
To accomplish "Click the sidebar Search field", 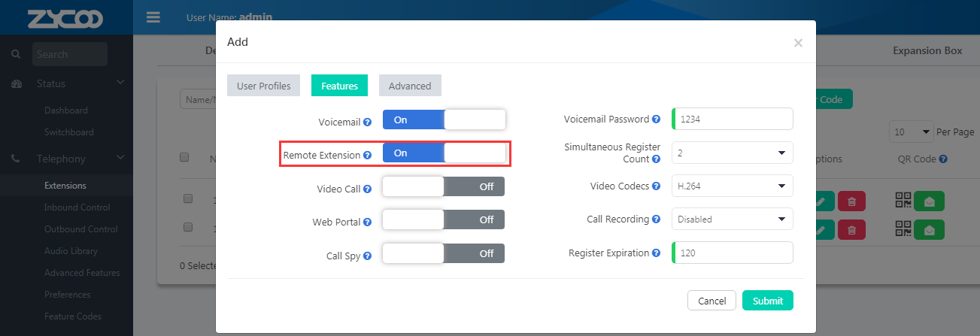I will 70,54.
